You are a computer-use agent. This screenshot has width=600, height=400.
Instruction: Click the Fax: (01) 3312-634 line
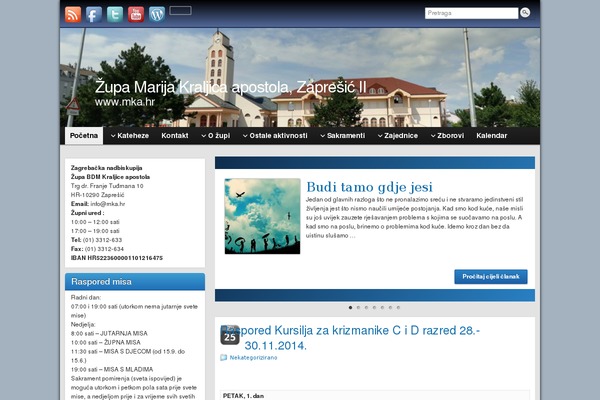(x=97, y=249)
